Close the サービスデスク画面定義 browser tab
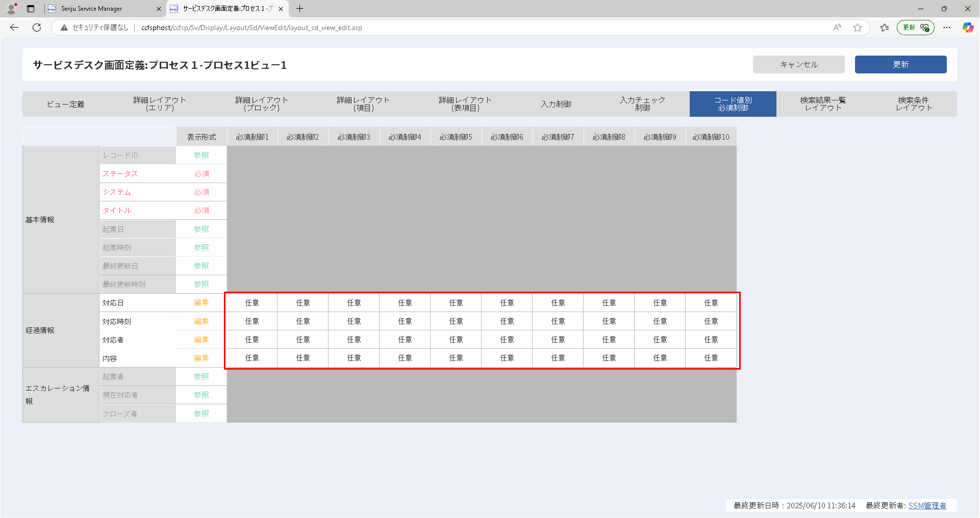Image resolution: width=980 pixels, height=518 pixels. pyautogui.click(x=281, y=9)
